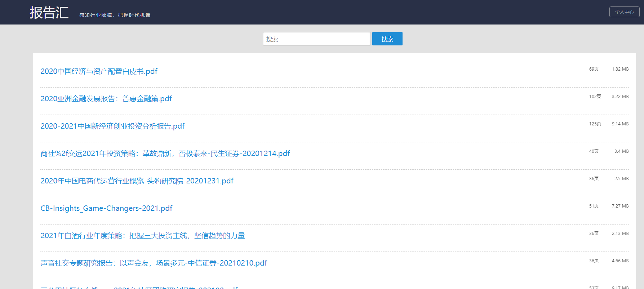644x289 pixels.
Task: Click the 报告汇 site logo
Action: coord(49,13)
